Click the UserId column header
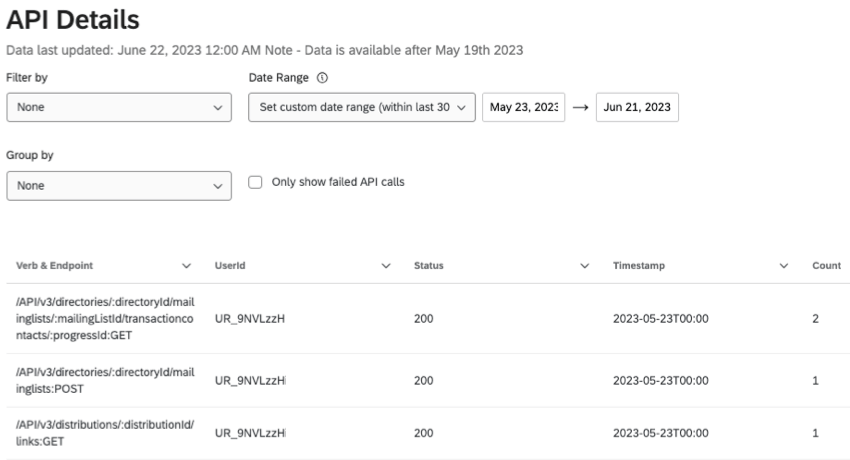 230,265
